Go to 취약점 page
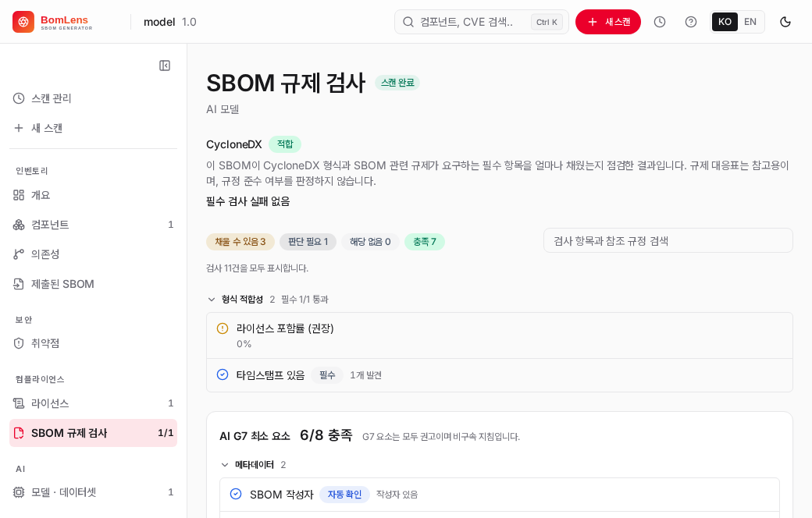The image size is (812, 518). (93, 343)
